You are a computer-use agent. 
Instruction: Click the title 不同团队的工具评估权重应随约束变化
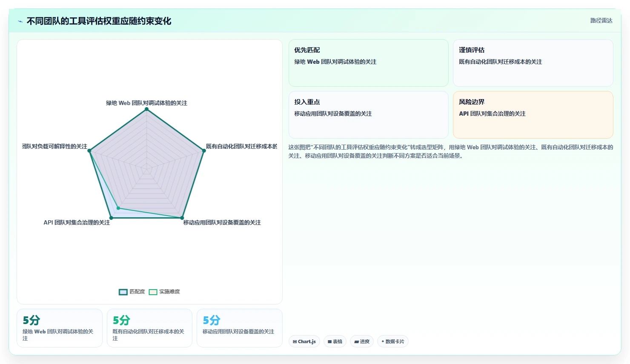pos(99,21)
